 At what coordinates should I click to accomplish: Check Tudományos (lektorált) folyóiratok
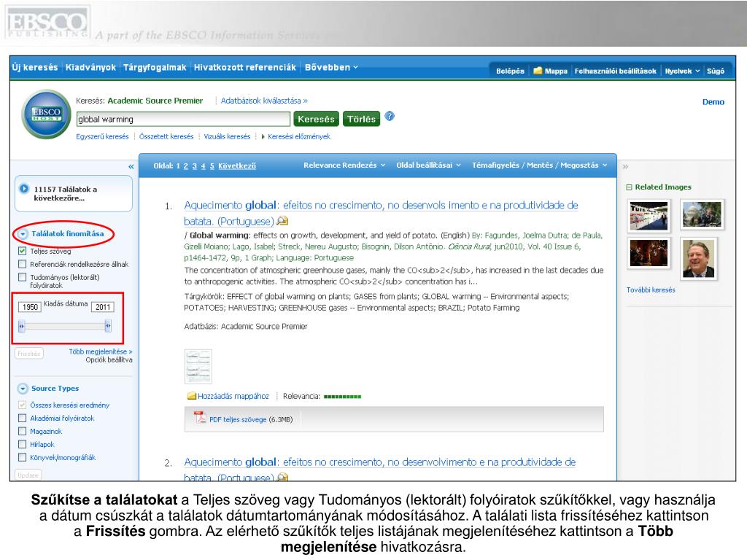pyautogui.click(x=23, y=277)
